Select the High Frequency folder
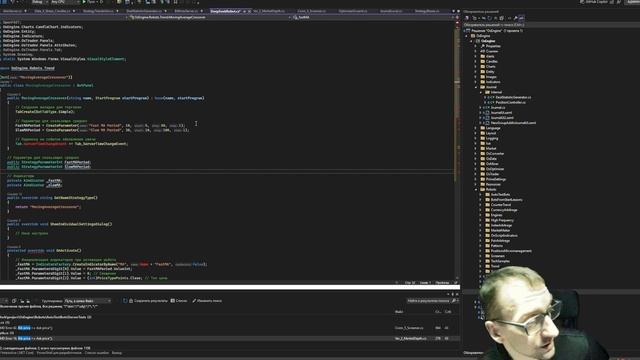 pyautogui.click(x=500, y=220)
